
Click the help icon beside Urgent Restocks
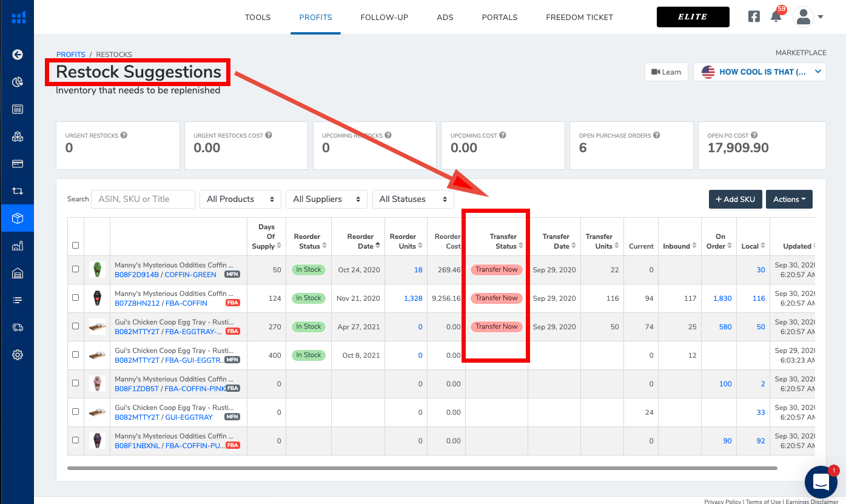click(124, 135)
